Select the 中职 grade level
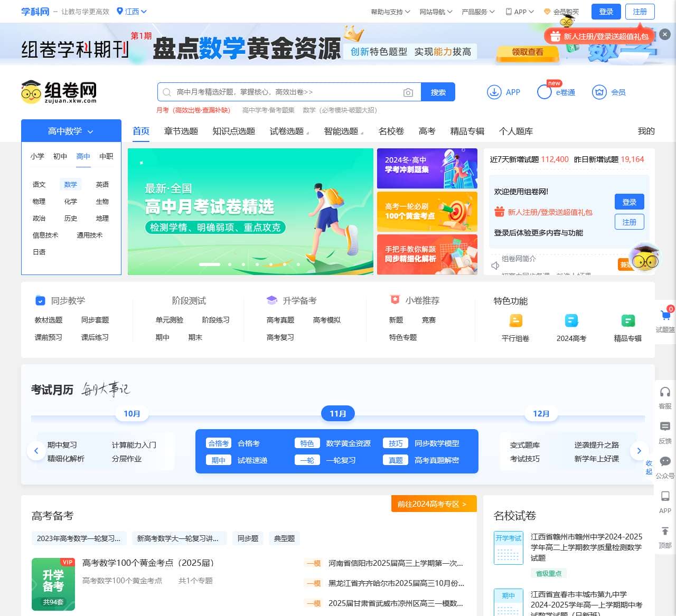Viewport: 676px width, 616px height. [106, 156]
